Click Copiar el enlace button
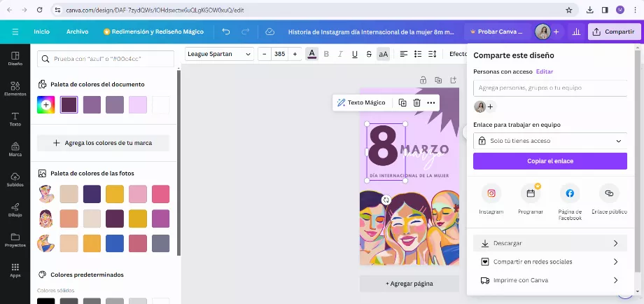The width and height of the screenshot is (644, 304). point(550,161)
